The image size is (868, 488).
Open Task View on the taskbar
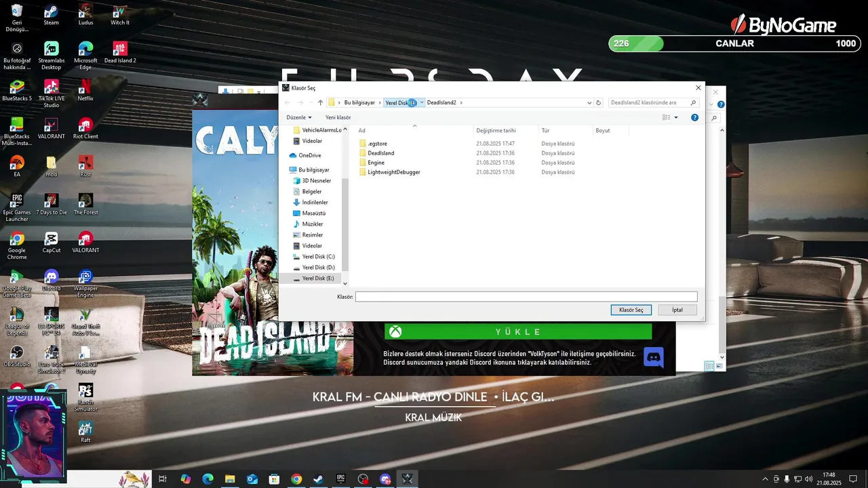pyautogui.click(x=163, y=479)
